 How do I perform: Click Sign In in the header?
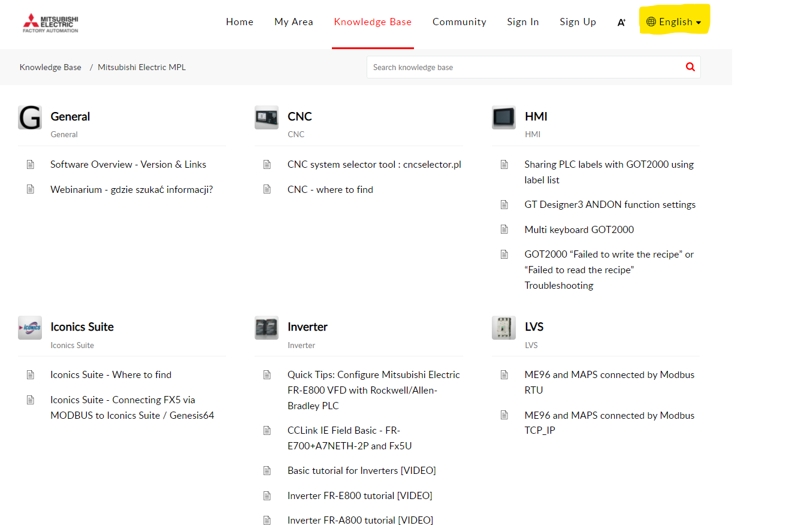(x=523, y=22)
